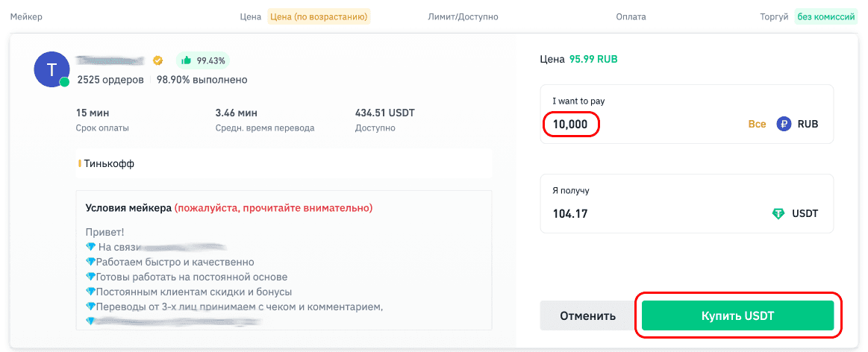This screenshot has height=352, width=868.
Task: Click the Лимит/Доступно column header
Action: [x=463, y=16]
